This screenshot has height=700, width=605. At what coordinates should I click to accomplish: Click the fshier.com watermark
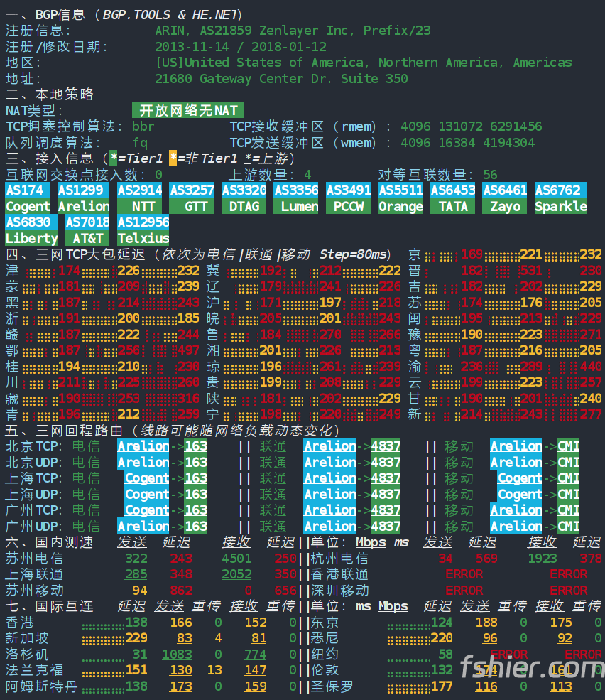(x=531, y=669)
